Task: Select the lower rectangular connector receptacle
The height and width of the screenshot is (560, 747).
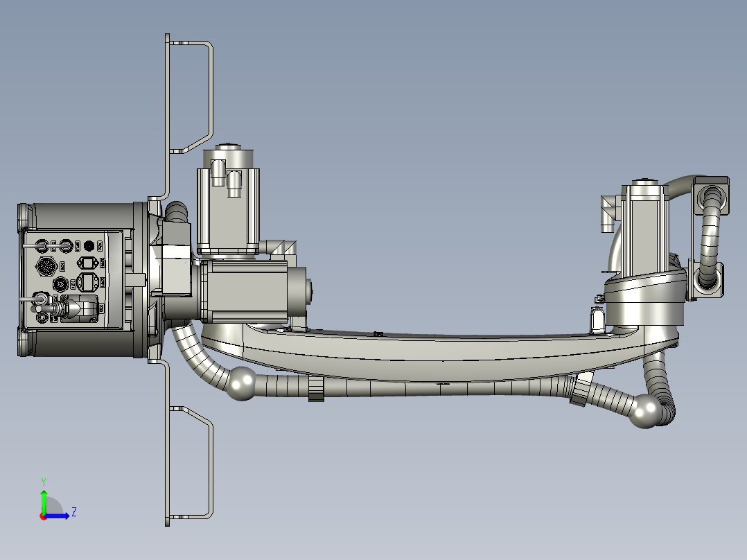Action: click(87, 281)
